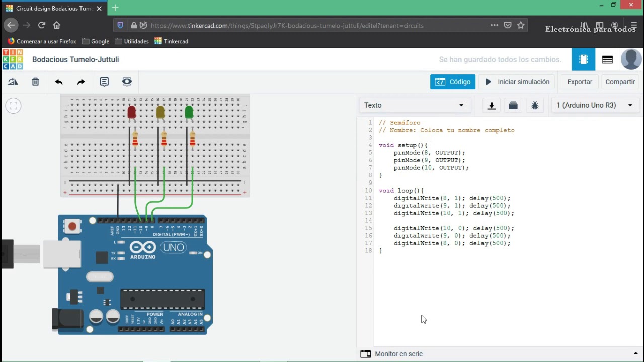Edit the project name Bodacious Tumelo-Juttuli
Image resolution: width=644 pixels, height=362 pixels.
[x=75, y=59]
